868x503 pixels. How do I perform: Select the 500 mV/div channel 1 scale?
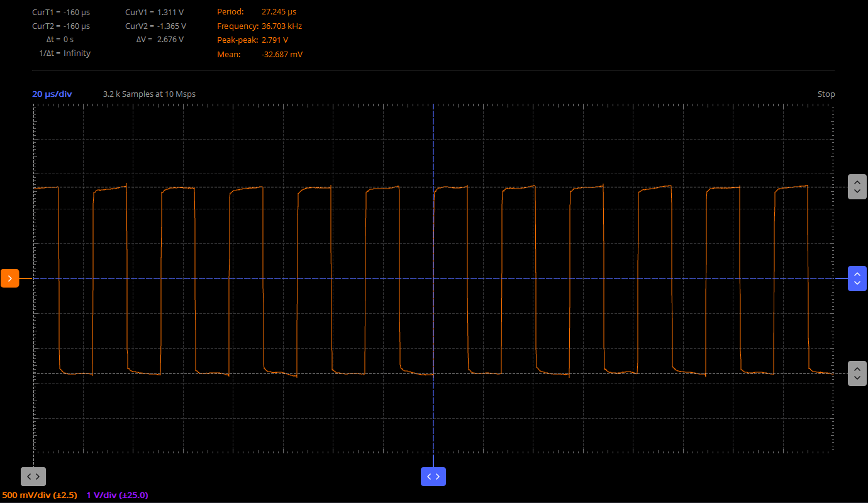click(x=40, y=495)
